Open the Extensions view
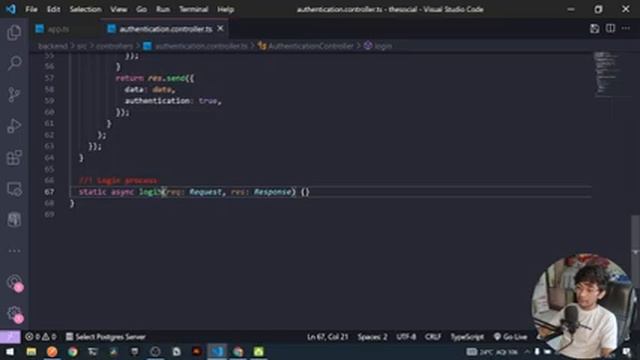 [x=14, y=157]
